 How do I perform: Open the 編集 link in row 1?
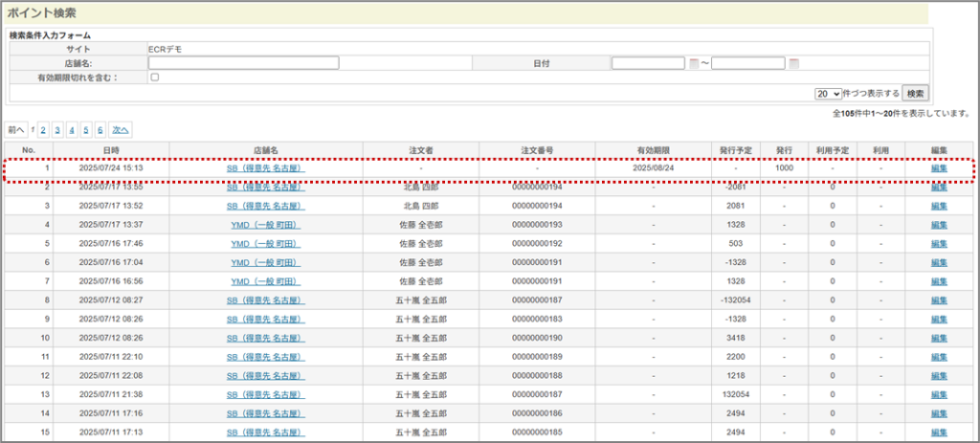click(939, 168)
